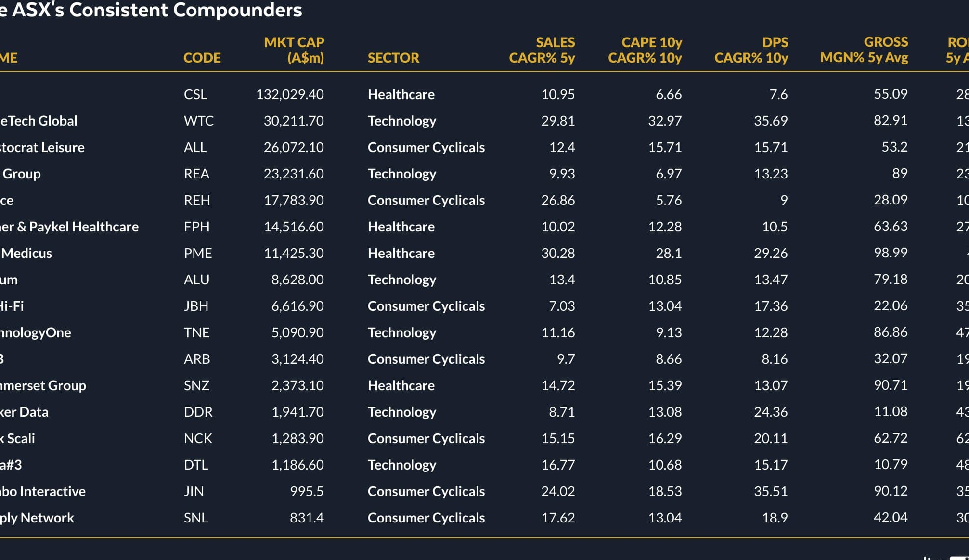Image resolution: width=969 pixels, height=560 pixels.
Task: Click the Technology sector in the WTC row
Action: click(402, 121)
